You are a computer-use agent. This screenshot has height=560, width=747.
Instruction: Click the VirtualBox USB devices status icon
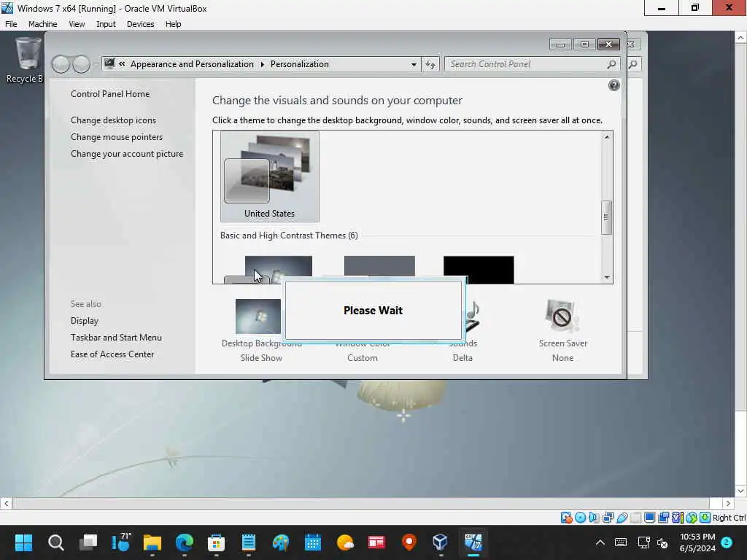tap(622, 518)
